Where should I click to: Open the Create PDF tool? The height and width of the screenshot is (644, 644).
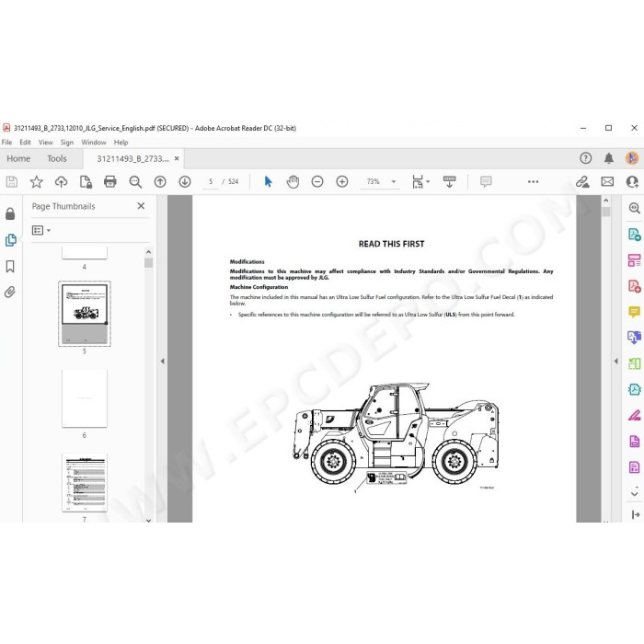click(635, 286)
